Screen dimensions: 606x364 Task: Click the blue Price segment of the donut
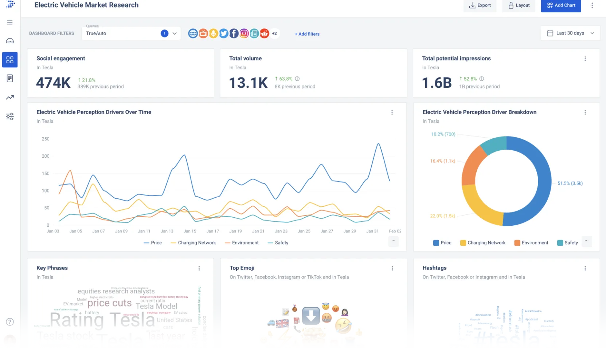tap(544, 182)
